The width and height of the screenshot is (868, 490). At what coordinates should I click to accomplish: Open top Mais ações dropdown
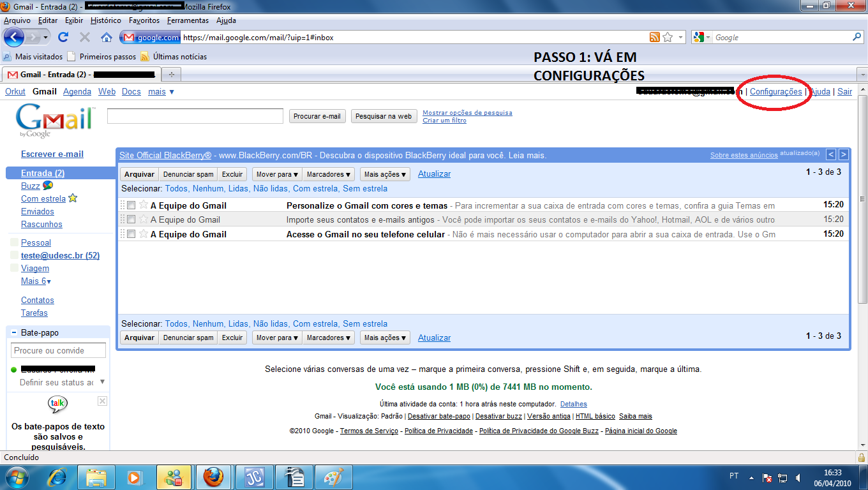point(385,174)
